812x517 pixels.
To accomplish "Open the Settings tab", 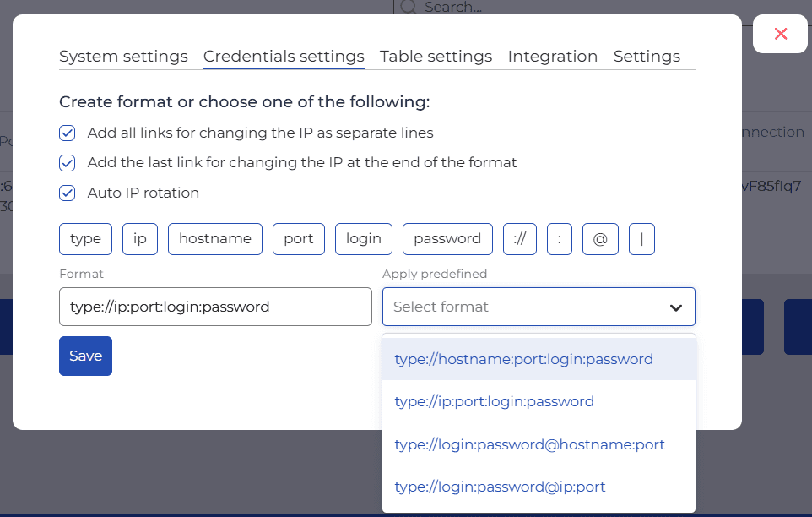I will click(x=647, y=57).
